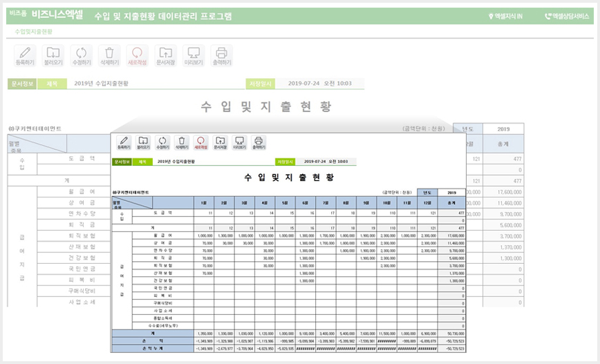The image size is (600, 364).
Task: Click 종합소득세 row label in front preview
Action: point(163,318)
